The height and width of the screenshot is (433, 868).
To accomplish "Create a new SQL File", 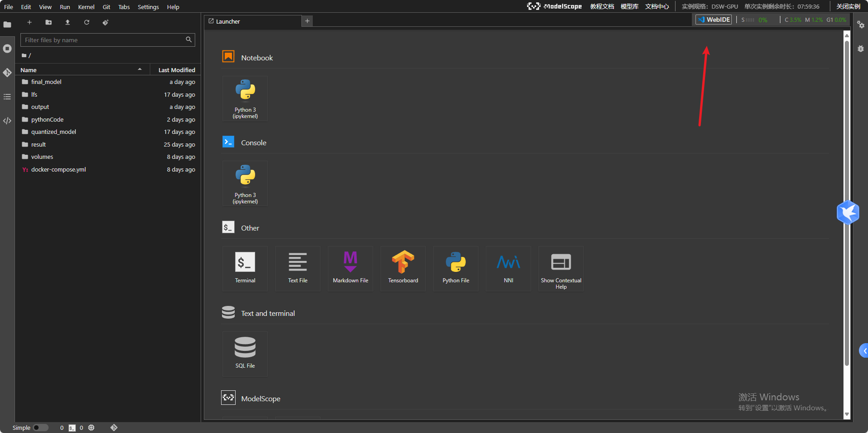I will pos(245,354).
